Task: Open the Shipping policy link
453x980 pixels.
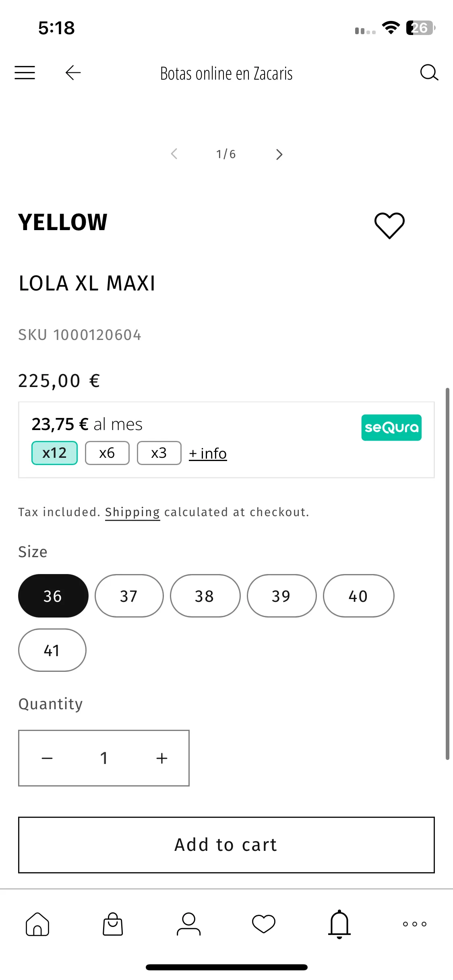Action: (x=132, y=512)
